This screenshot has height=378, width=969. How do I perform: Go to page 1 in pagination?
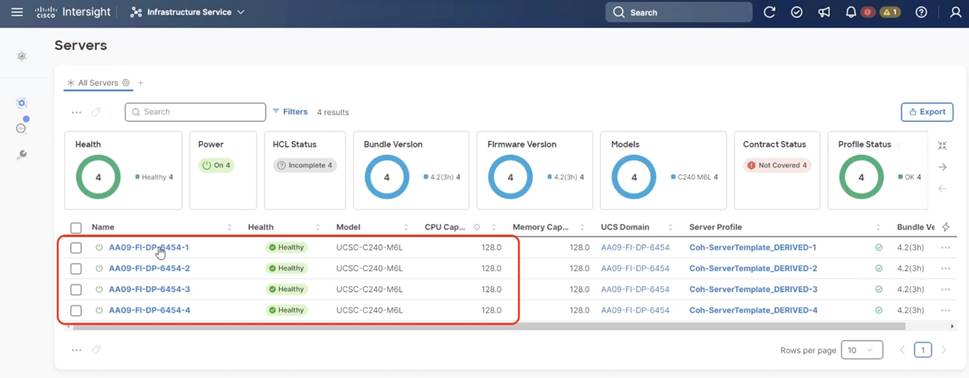[x=923, y=350]
